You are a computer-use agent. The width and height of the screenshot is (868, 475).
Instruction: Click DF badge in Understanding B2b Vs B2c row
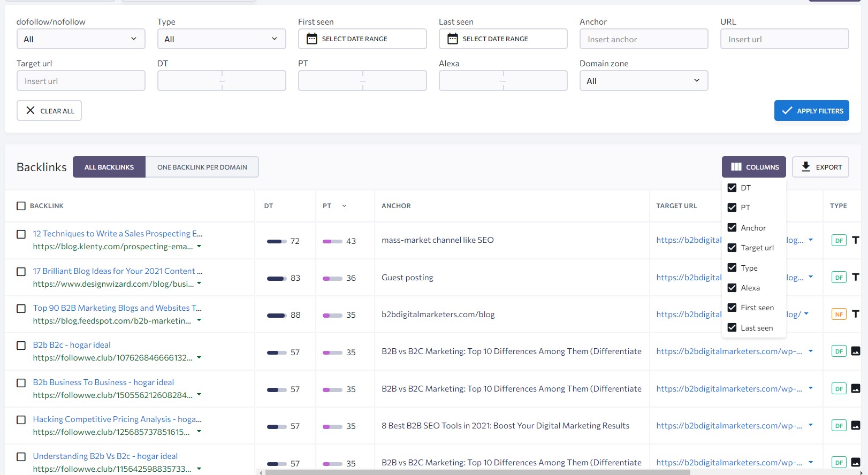point(839,462)
